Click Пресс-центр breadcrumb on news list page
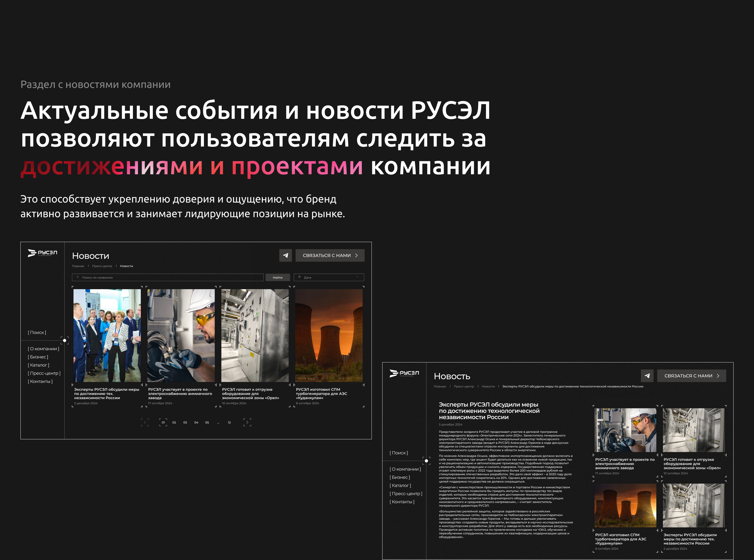 pos(102,266)
